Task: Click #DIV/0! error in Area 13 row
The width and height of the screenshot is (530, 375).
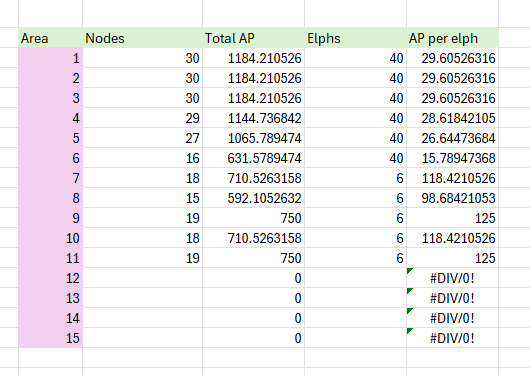Action: click(453, 298)
